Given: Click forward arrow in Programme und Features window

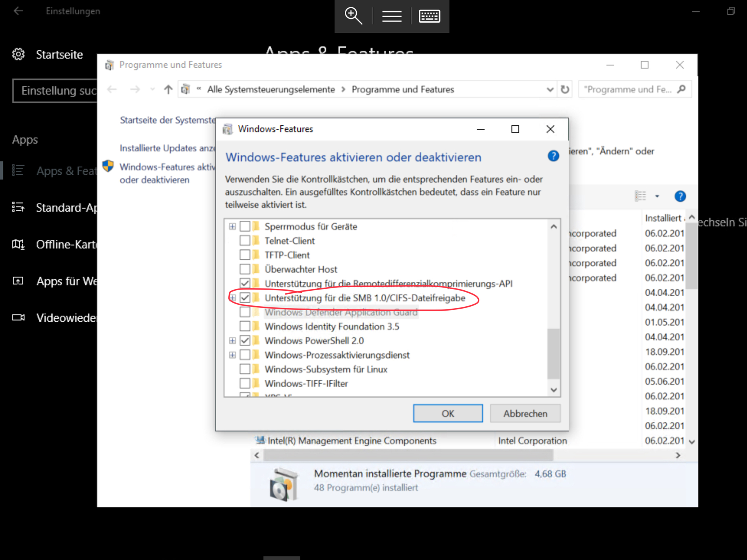Looking at the screenshot, I should 135,90.
